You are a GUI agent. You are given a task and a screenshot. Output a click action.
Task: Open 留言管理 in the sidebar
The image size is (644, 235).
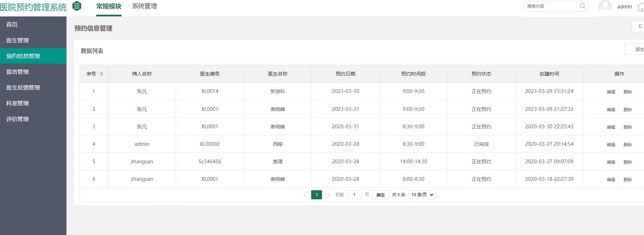tap(33, 72)
